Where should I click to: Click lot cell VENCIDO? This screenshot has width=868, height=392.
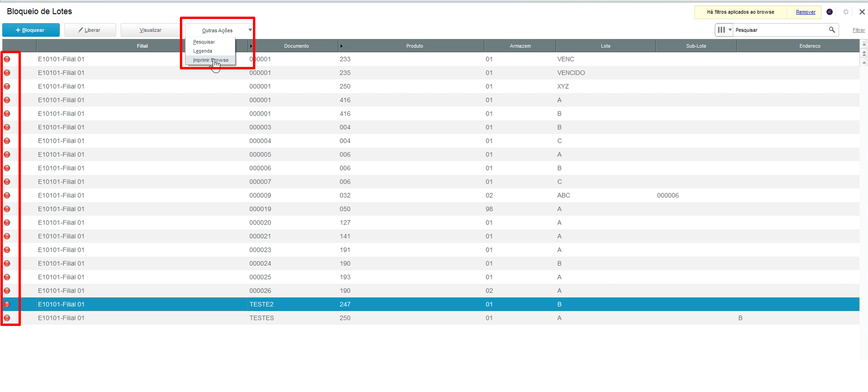click(571, 73)
